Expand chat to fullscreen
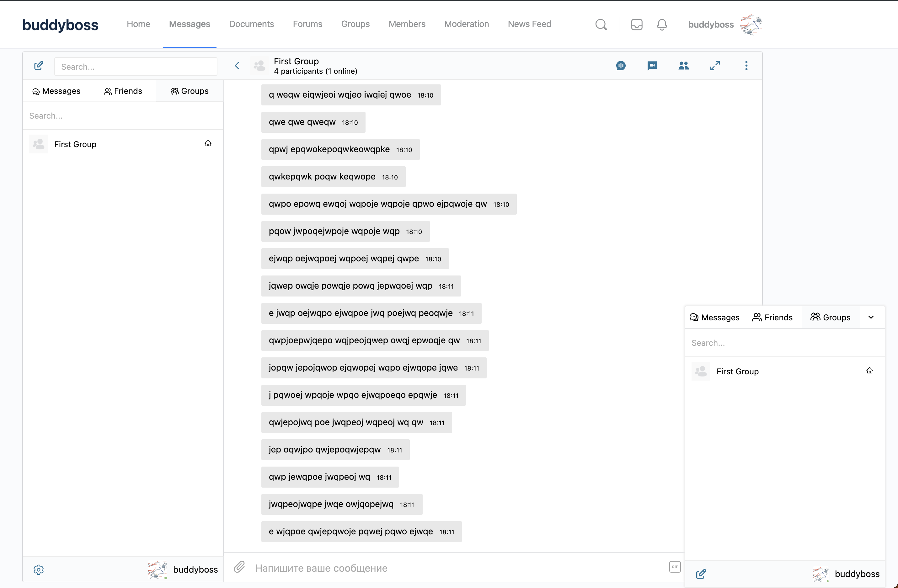This screenshot has width=898, height=588. (715, 66)
